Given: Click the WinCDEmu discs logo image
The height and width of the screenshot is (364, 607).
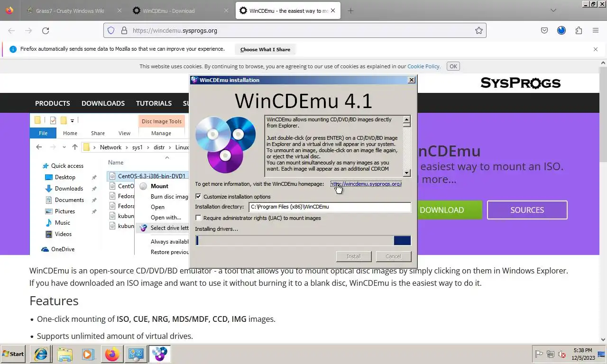Looking at the screenshot, I should click(226, 145).
